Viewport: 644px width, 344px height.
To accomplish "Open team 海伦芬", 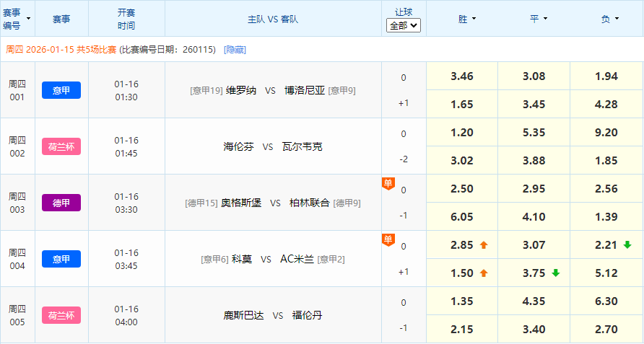I will click(x=239, y=146).
